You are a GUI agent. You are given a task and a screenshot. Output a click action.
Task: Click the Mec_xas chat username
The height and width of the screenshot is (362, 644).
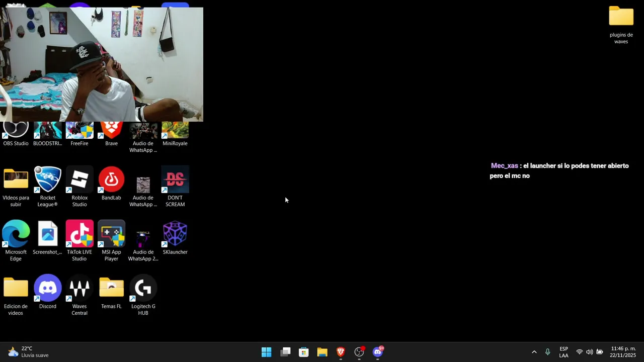pyautogui.click(x=504, y=166)
